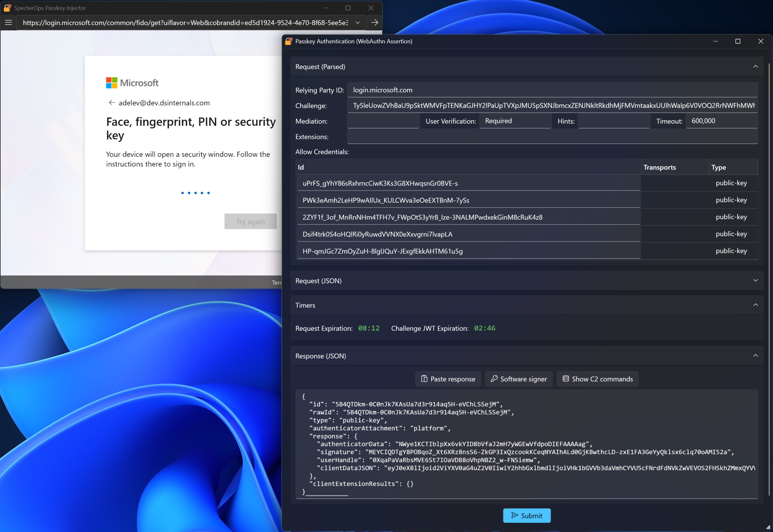Viewport: 773px width, 532px height.
Task: Click the Id column header
Action: [x=468, y=167]
